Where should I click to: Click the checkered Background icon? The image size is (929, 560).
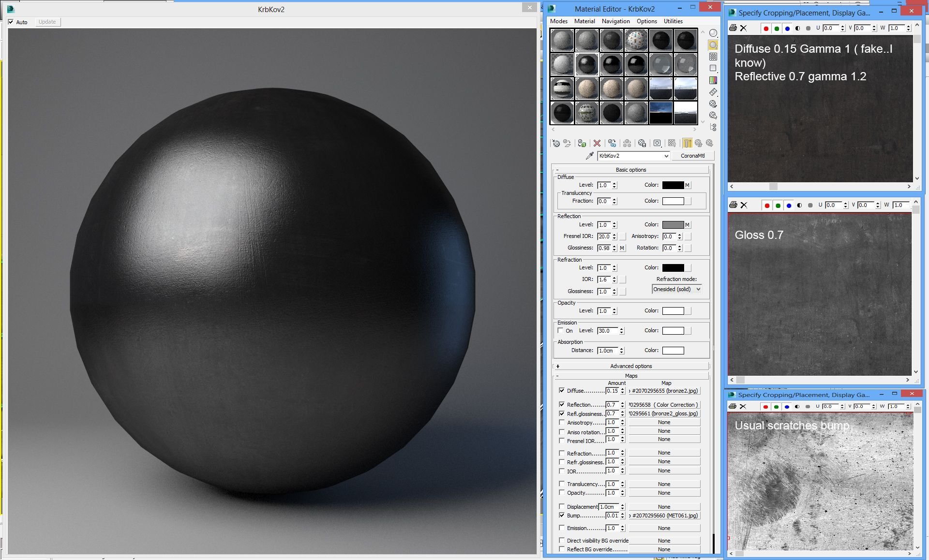pyautogui.click(x=713, y=57)
